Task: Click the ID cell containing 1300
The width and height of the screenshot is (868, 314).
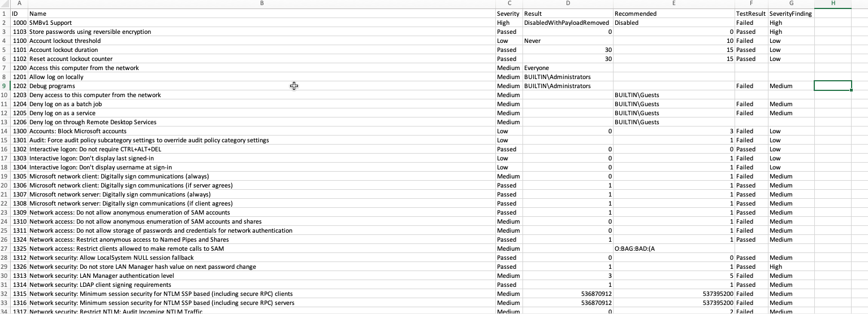Action: pyautogui.click(x=20, y=131)
